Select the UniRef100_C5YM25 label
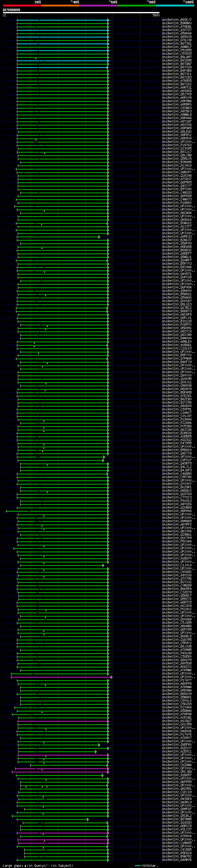 177,54
